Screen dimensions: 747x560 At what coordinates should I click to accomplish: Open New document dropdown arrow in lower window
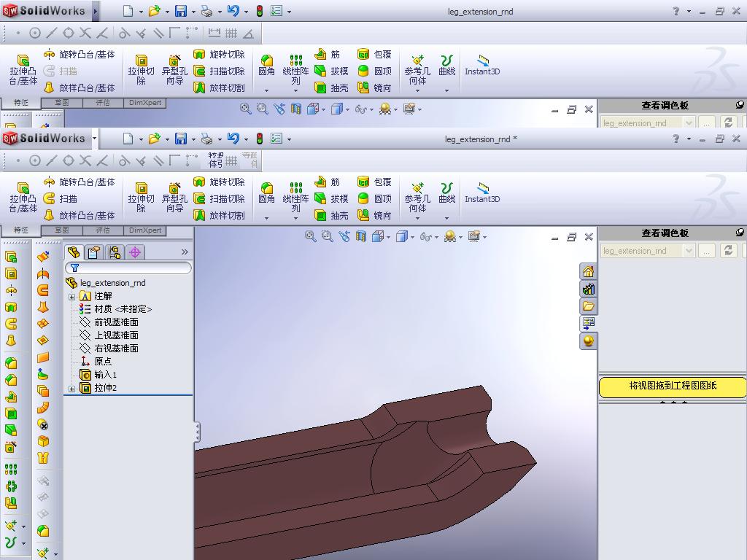point(141,139)
